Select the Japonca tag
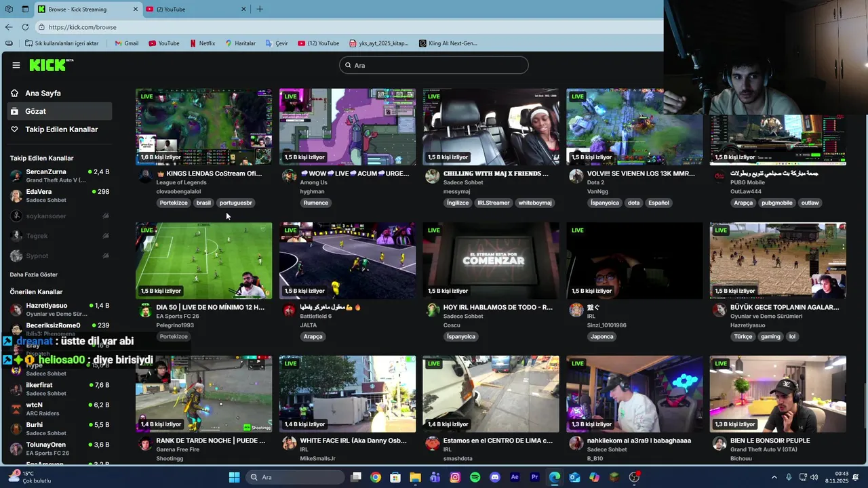Viewport: 868px width, 488px height. [601, 336]
